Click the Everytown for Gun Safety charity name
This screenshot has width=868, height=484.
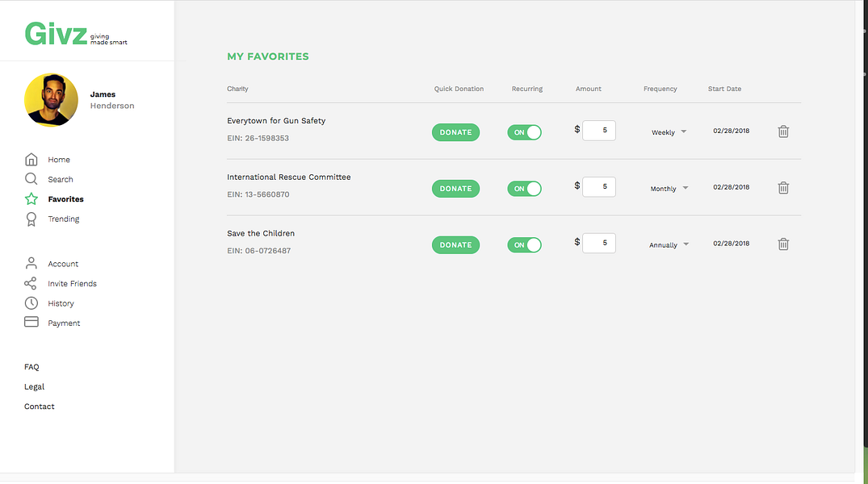276,120
